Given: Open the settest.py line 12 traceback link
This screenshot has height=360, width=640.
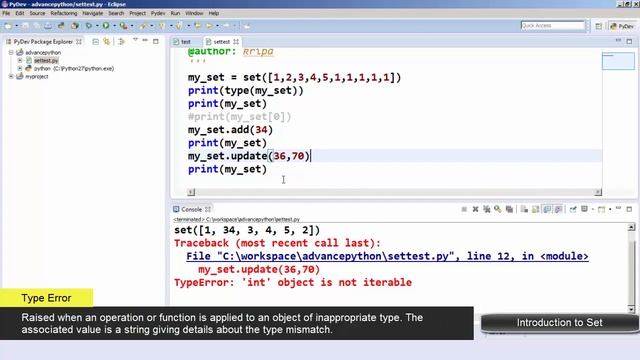Looking at the screenshot, I should pos(387,256).
